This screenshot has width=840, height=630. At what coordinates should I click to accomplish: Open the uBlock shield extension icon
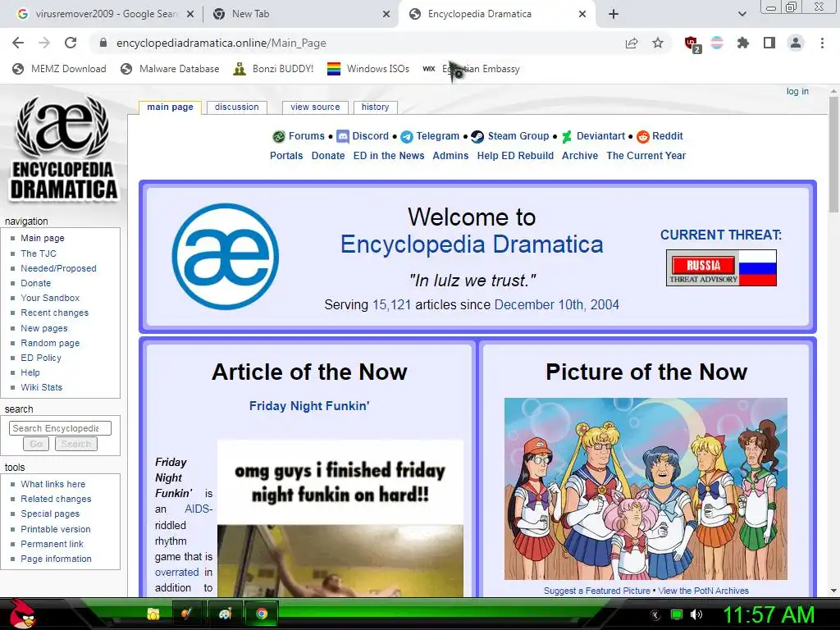[692, 43]
